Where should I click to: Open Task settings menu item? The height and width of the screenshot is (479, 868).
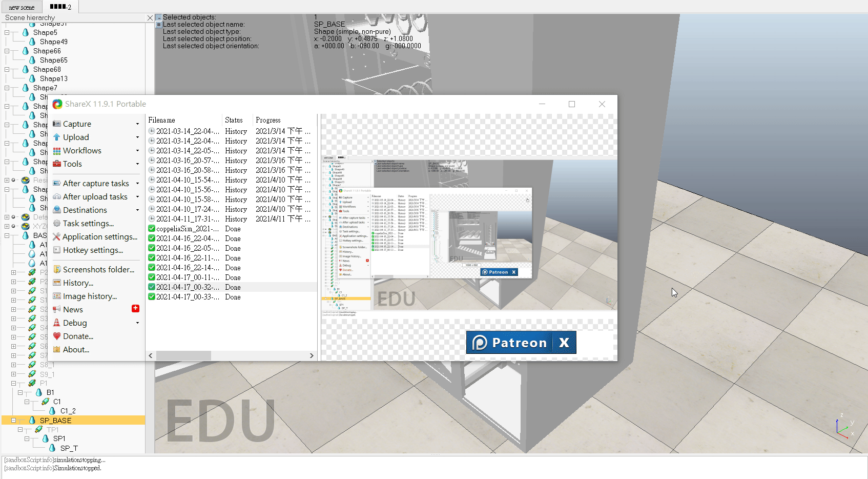(88, 224)
